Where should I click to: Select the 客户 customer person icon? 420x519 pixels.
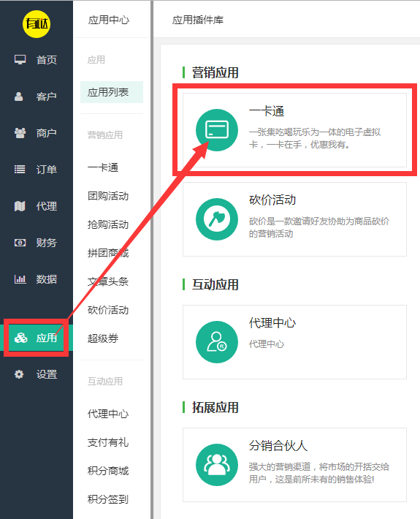pyautogui.click(x=19, y=96)
